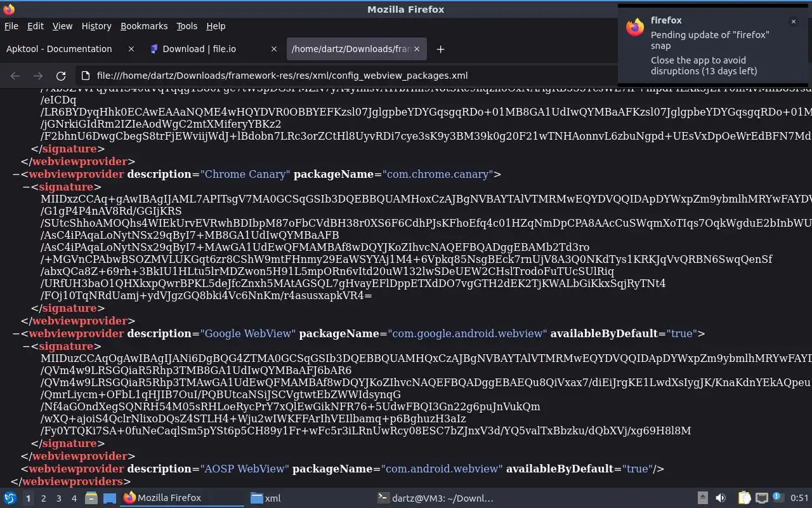Viewport: 812px width, 508px height.
Task: Click the show desktop icon in taskbar
Action: point(109,498)
